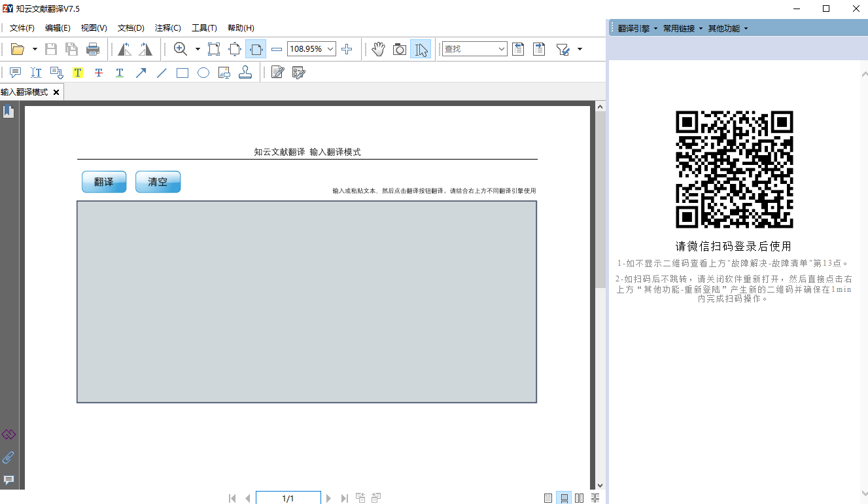This screenshot has height=504, width=868.
Task: Zoom in using the plus icon
Action: (346, 49)
